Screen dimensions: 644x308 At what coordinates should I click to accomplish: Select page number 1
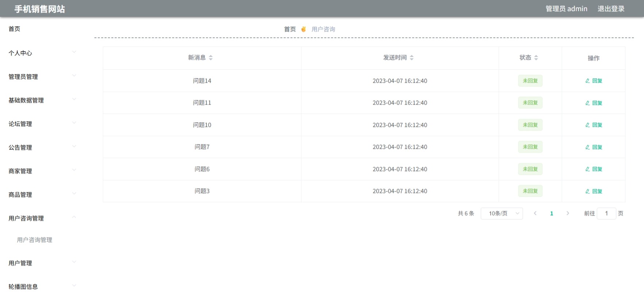552,213
